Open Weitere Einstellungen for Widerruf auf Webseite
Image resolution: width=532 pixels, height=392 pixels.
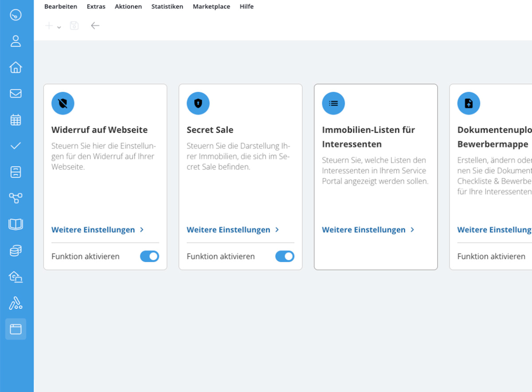coord(93,230)
